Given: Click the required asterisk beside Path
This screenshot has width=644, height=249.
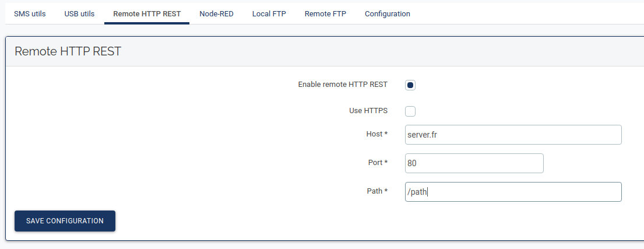Looking at the screenshot, I should 386,191.
